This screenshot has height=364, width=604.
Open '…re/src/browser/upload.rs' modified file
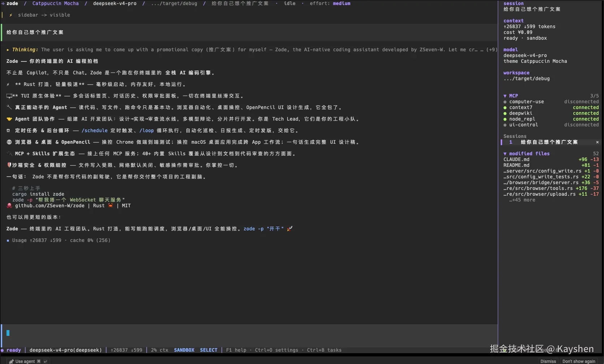[551, 194]
